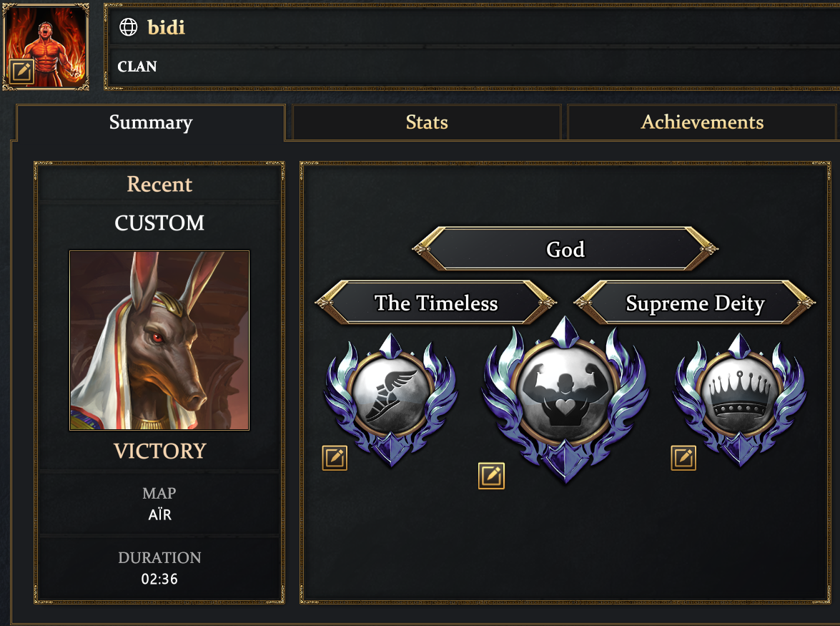Select the Supreme Deity title banner

[x=695, y=303]
